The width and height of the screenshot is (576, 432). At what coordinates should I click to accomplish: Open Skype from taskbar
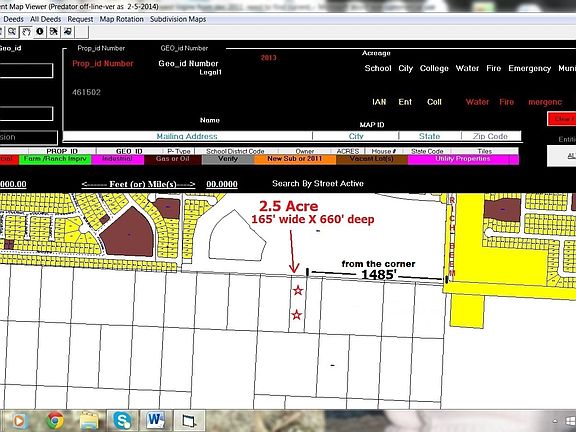[122, 421]
